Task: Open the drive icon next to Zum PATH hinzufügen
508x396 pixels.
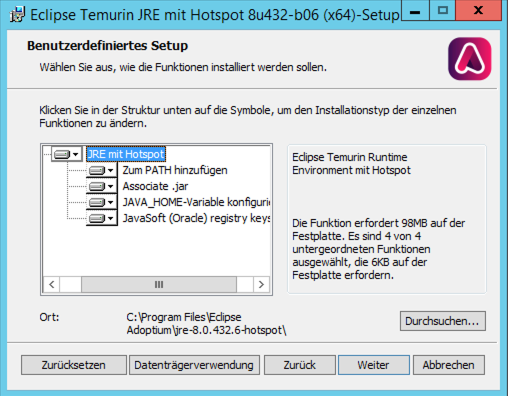Action: 102,170
